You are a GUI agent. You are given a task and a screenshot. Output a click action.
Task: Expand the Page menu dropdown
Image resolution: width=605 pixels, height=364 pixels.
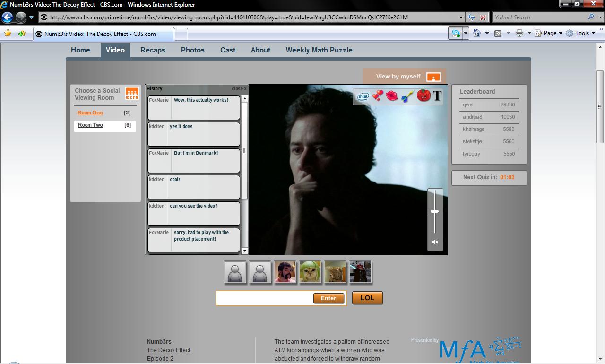pyautogui.click(x=550, y=33)
